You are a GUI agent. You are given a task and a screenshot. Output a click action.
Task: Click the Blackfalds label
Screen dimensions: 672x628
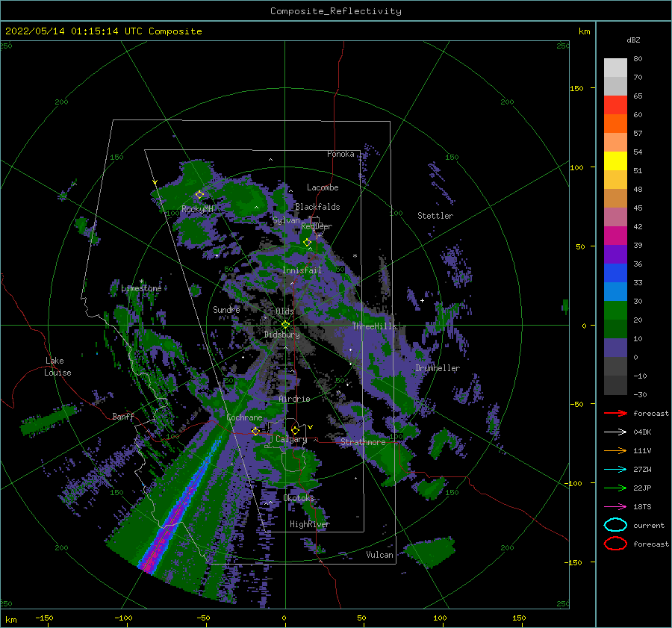click(x=317, y=207)
